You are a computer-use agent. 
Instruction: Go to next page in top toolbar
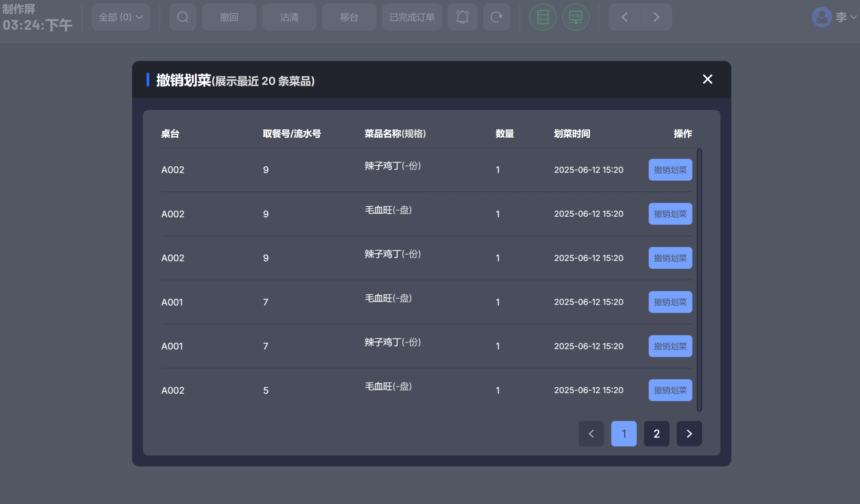tap(656, 17)
